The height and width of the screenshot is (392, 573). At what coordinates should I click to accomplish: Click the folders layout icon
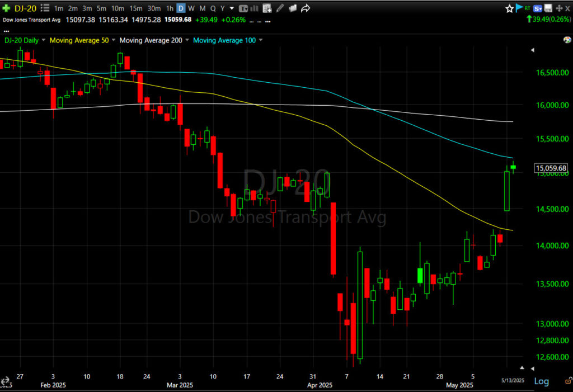point(292,8)
